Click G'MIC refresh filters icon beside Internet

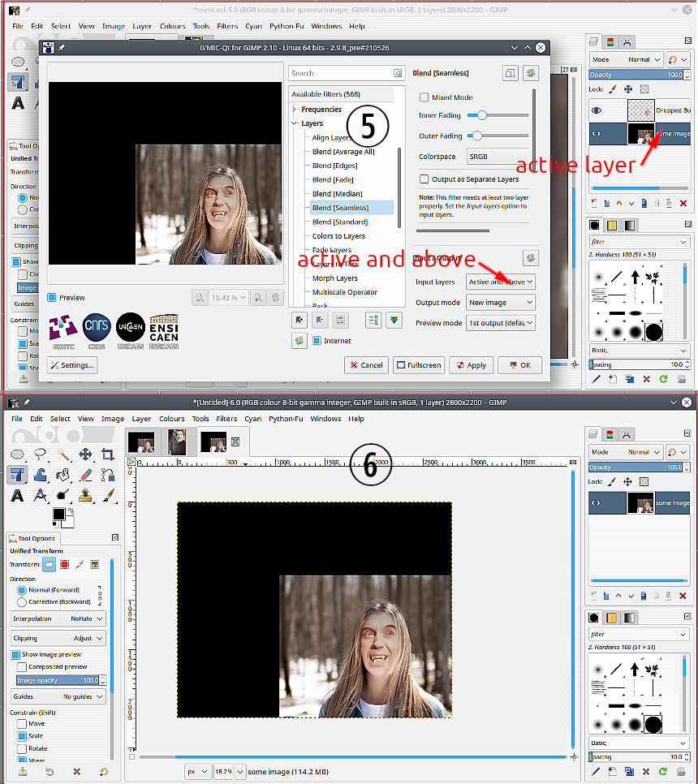click(299, 341)
